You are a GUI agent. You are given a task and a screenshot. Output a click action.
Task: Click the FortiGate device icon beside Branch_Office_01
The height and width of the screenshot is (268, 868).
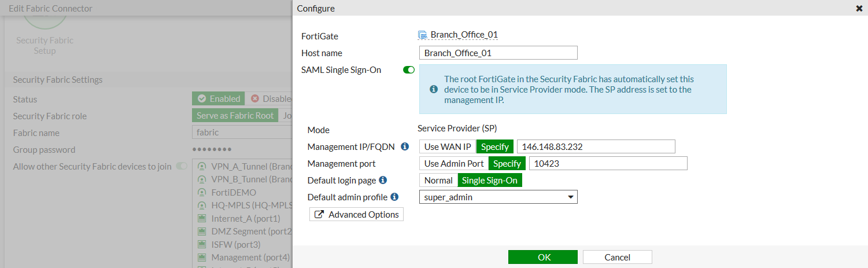[x=423, y=35]
